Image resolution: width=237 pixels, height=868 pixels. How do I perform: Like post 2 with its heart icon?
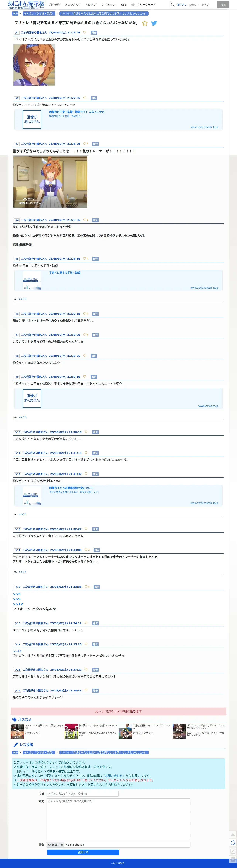85,98
